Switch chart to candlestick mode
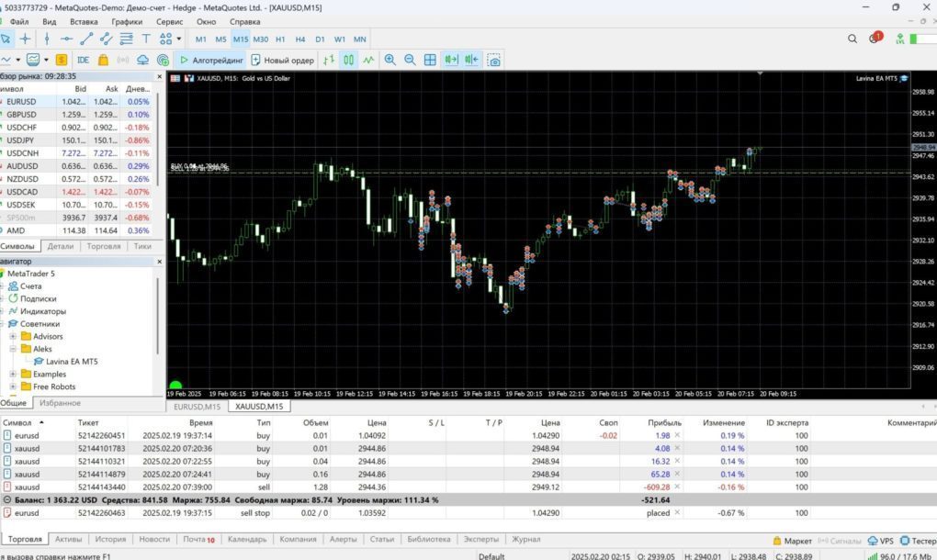 tap(348, 60)
